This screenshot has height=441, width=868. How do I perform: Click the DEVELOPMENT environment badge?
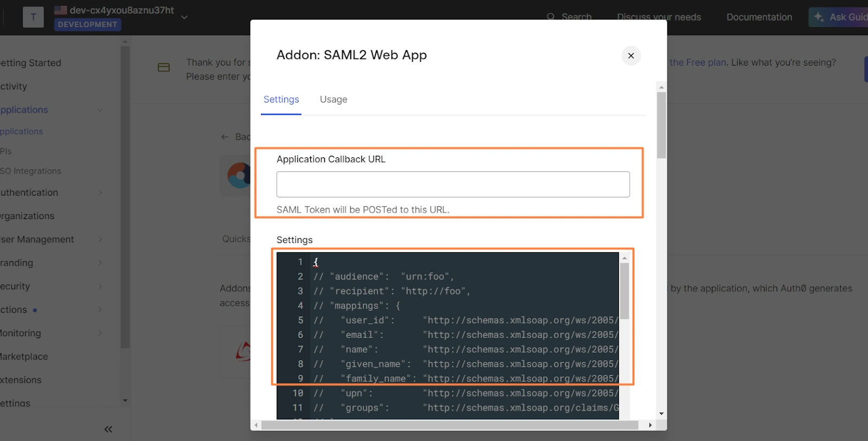[87, 24]
